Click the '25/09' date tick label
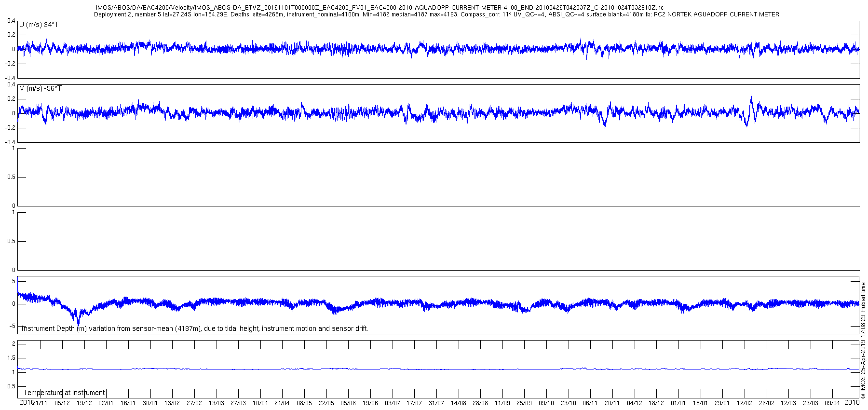Screen dimensions: 868x410 coord(525,403)
